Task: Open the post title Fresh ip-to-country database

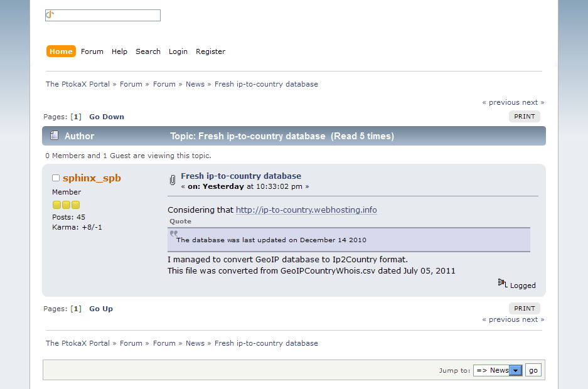Action: click(241, 176)
